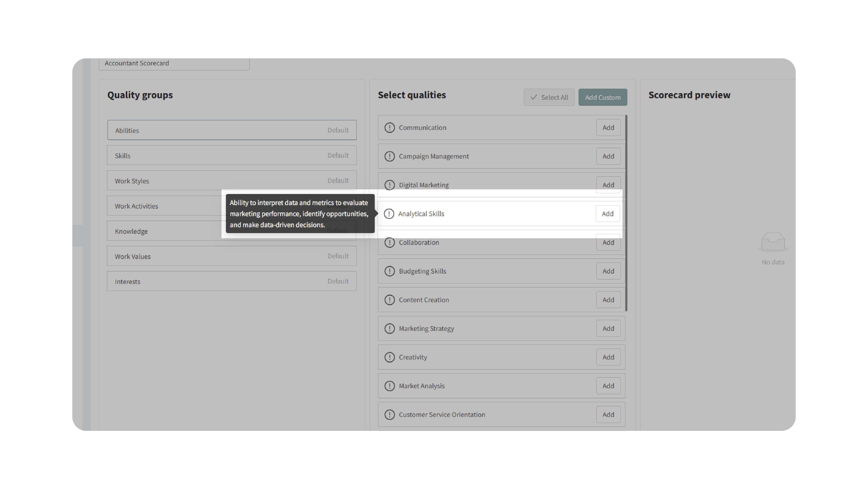The width and height of the screenshot is (868, 489).
Task: Open the Skills quality group
Action: [232, 156]
